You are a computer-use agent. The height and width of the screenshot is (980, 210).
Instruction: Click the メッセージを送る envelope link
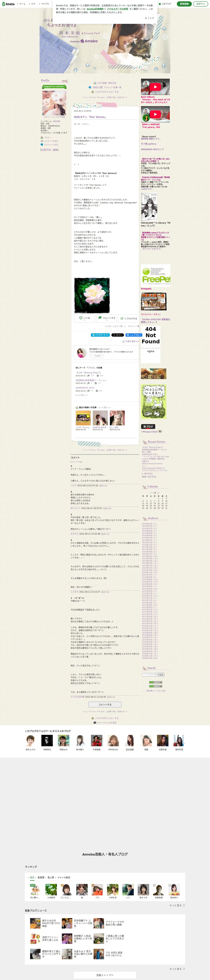pos(50,141)
